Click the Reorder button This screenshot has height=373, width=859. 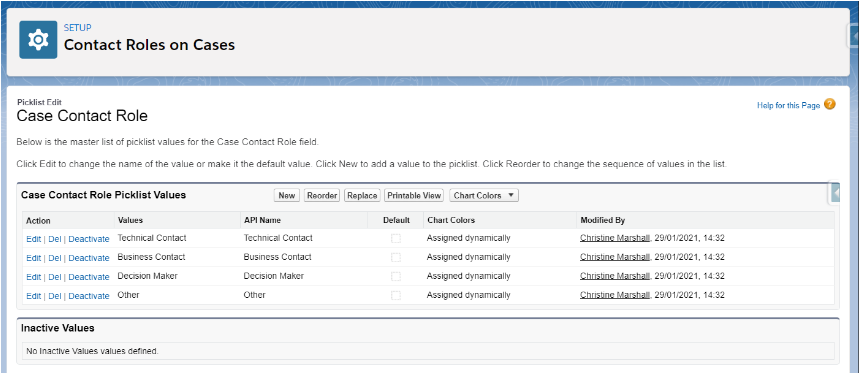(322, 196)
